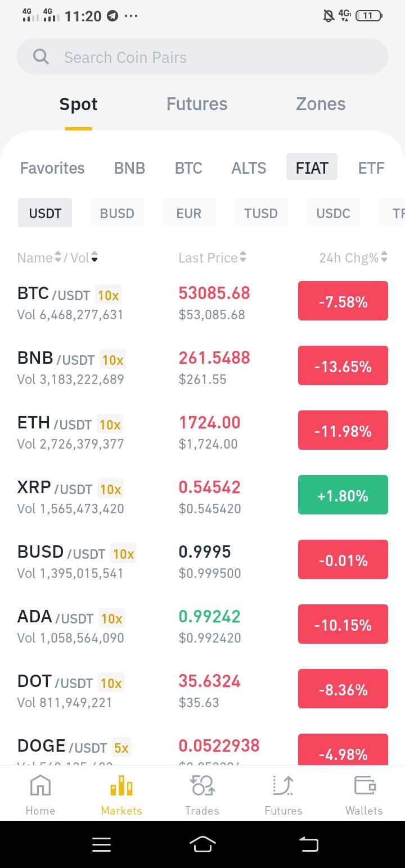Switch to the top Futures tab
This screenshot has width=405, height=868.
(x=197, y=104)
